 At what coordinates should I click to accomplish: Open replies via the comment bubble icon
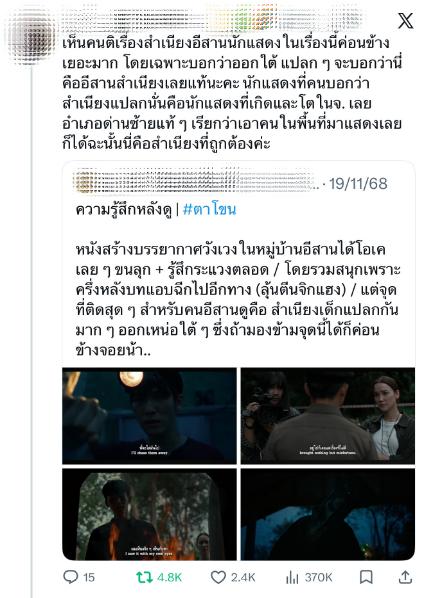(x=71, y=577)
